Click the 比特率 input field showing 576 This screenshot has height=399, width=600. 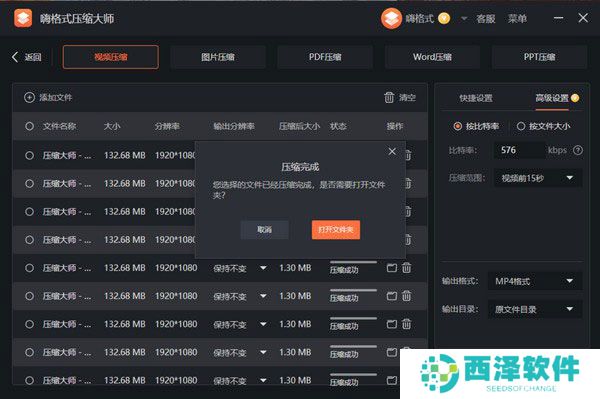point(520,150)
